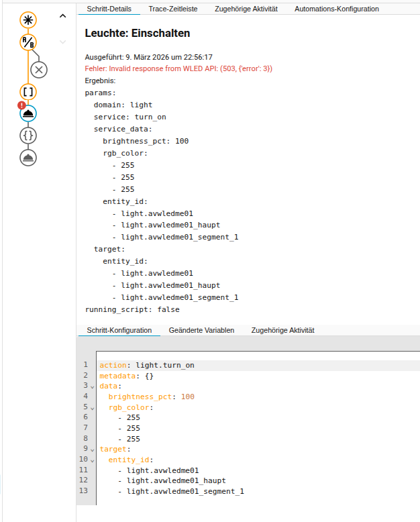The height and width of the screenshot is (522, 420).
Task: Open the lower Zugehörige Aktivität tab
Action: tap(282, 330)
